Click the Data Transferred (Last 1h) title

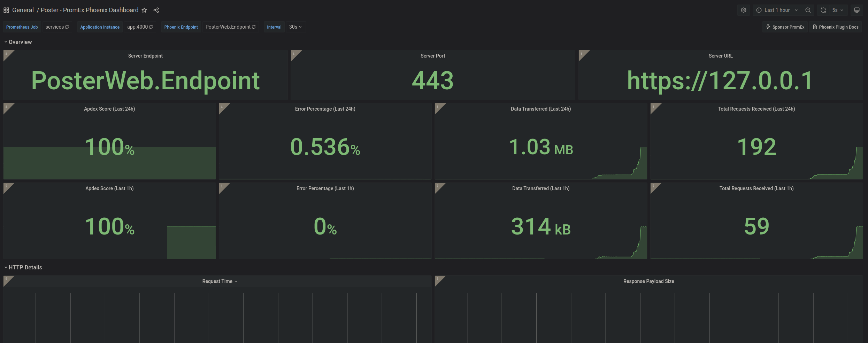pos(541,188)
